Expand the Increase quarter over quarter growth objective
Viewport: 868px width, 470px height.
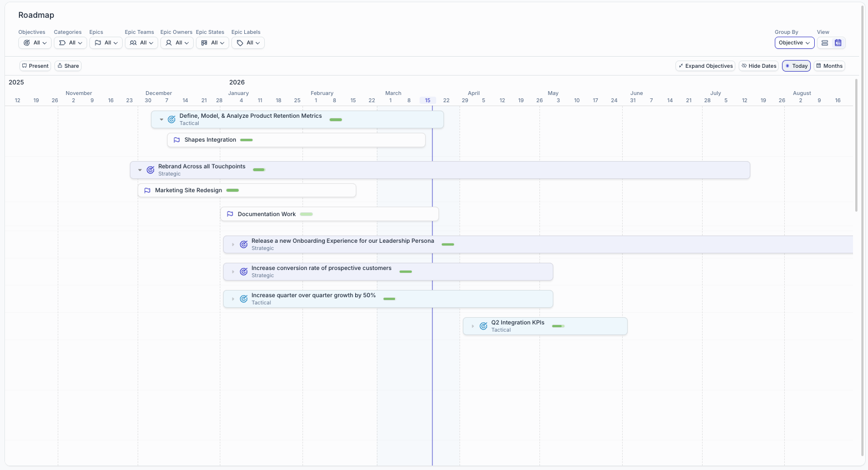(233, 299)
